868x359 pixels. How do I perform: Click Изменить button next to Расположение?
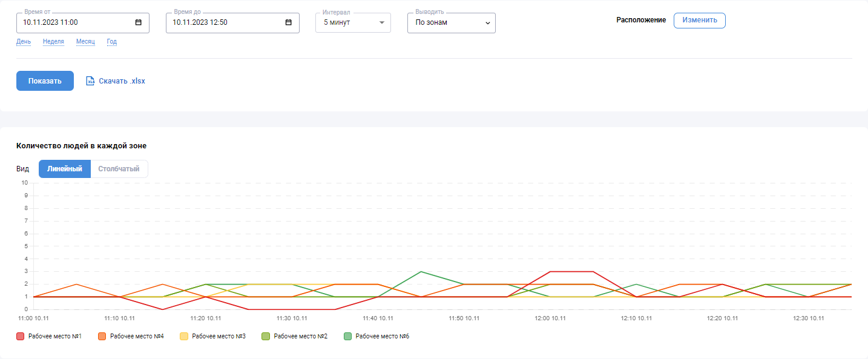coord(700,20)
